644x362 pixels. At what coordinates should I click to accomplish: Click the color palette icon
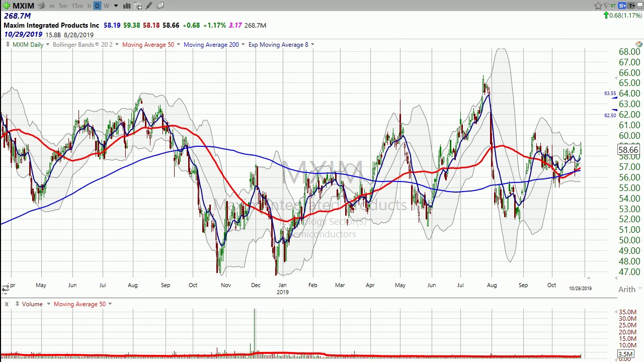[638, 45]
